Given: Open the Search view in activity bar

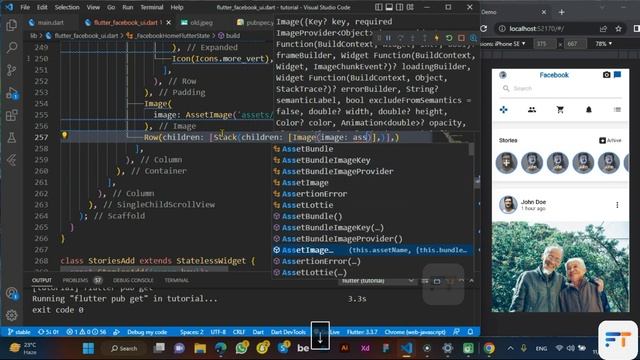Looking at the screenshot, I should (11, 47).
